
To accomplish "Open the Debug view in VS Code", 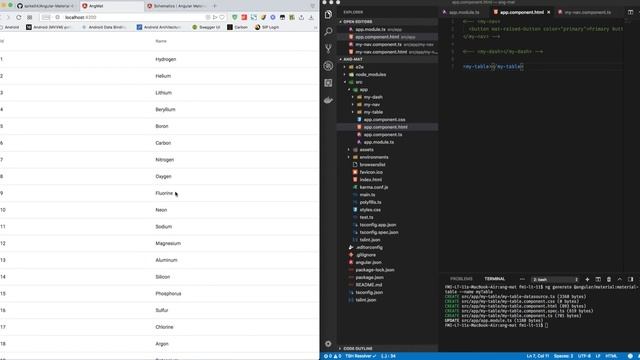I will [x=328, y=66].
